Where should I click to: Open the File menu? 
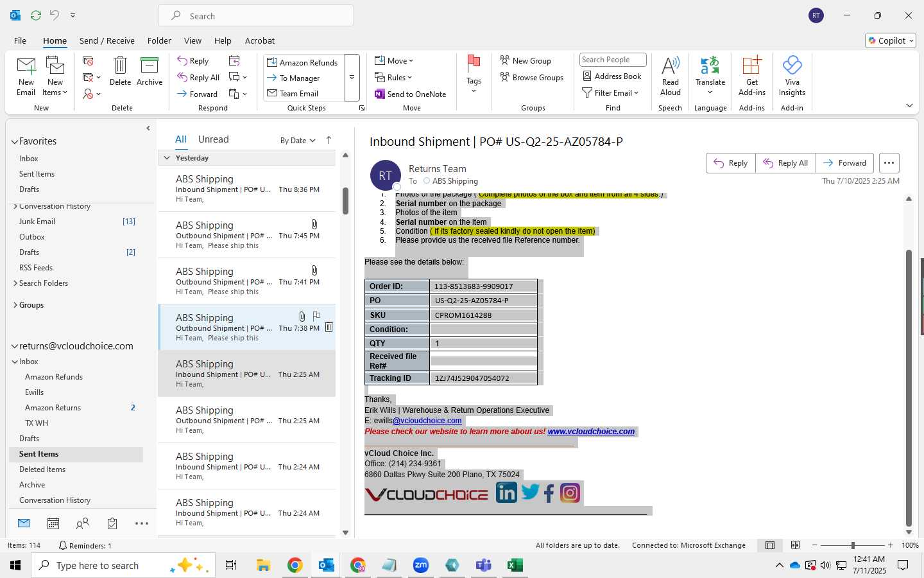click(x=20, y=40)
